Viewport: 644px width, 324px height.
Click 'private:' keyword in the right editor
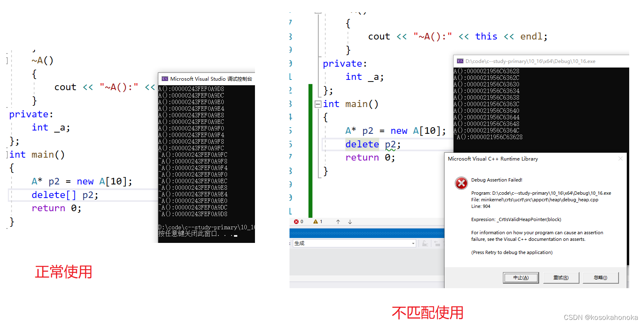[x=345, y=64]
